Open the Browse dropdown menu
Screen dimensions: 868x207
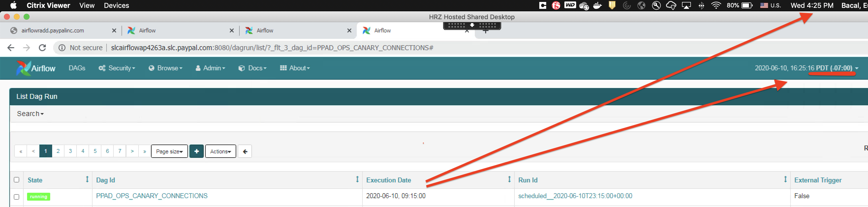(x=165, y=68)
